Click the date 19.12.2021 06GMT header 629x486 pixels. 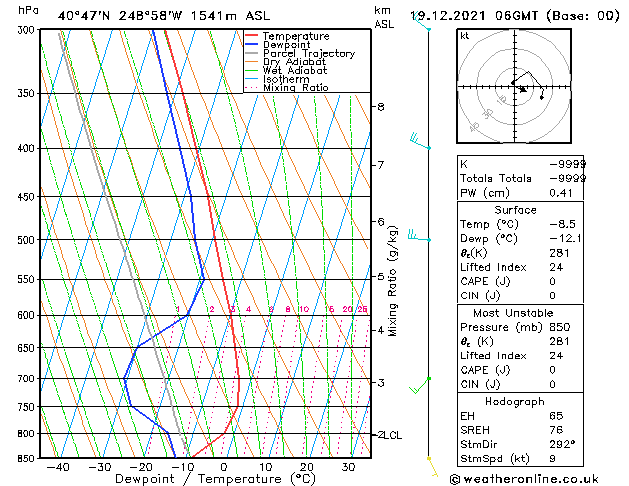(475, 16)
